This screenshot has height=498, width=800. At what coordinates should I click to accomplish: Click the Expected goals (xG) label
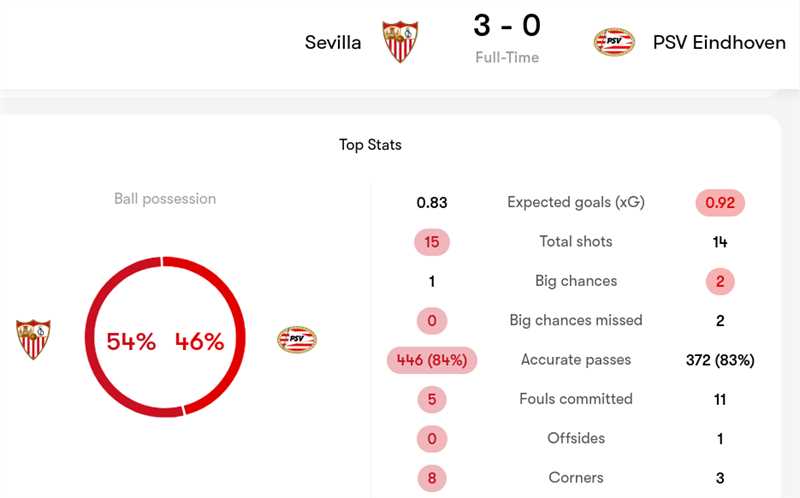click(x=575, y=202)
